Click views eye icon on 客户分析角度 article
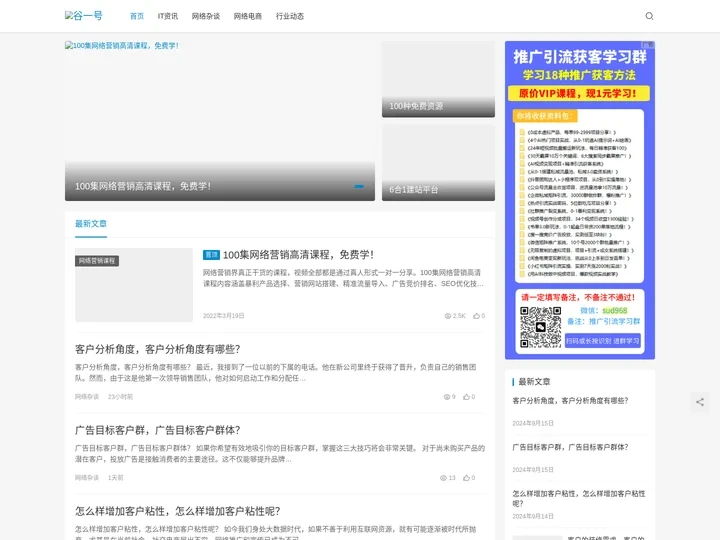The width and height of the screenshot is (720, 540). point(446,397)
